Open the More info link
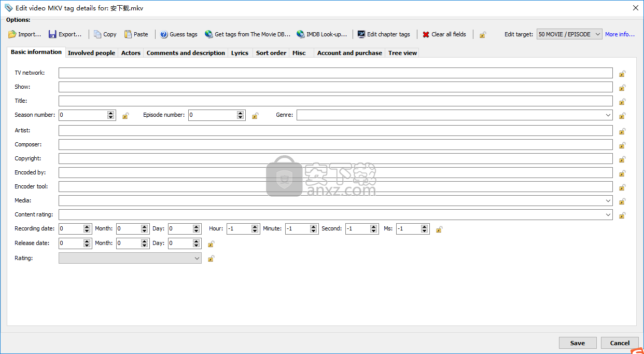 coord(620,34)
